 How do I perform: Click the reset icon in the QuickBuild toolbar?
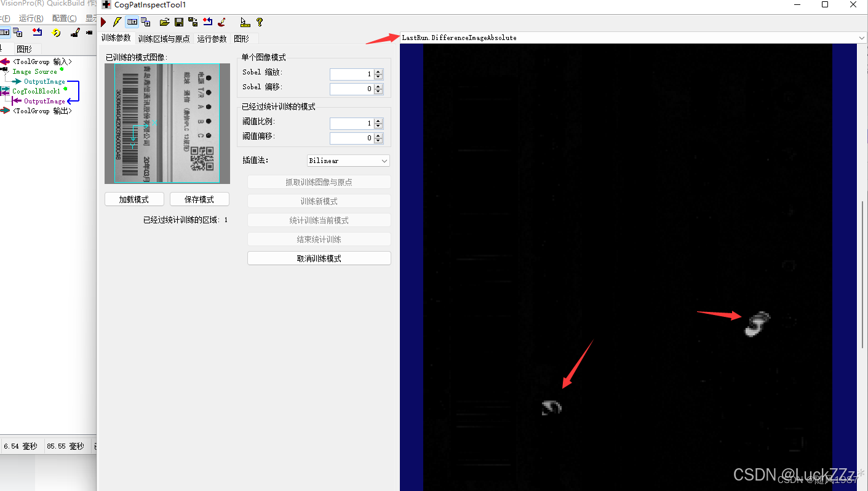(37, 33)
